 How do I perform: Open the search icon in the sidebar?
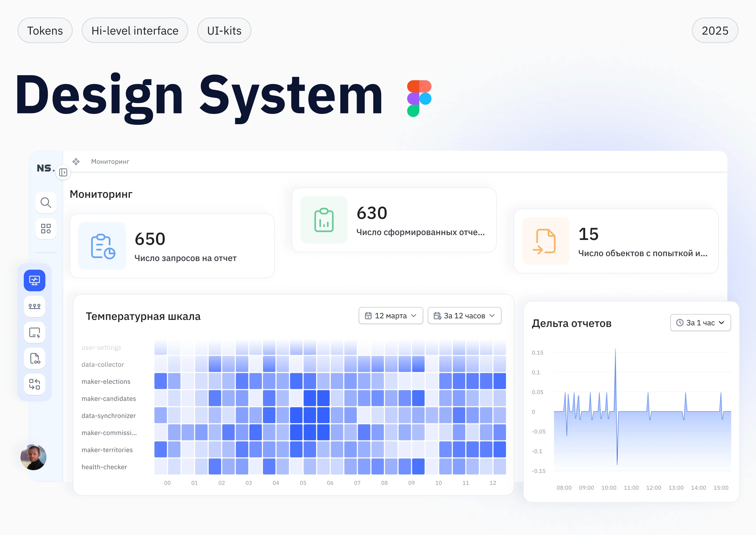(x=46, y=203)
